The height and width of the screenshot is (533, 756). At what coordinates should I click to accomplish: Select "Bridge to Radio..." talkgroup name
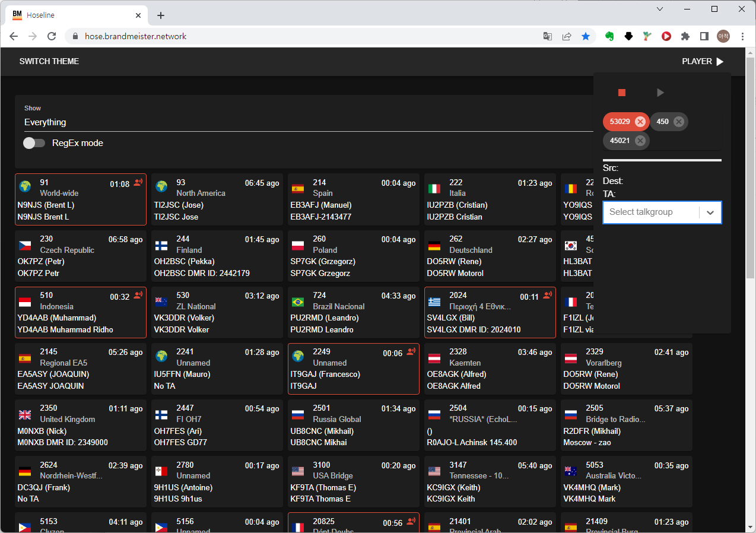click(614, 419)
